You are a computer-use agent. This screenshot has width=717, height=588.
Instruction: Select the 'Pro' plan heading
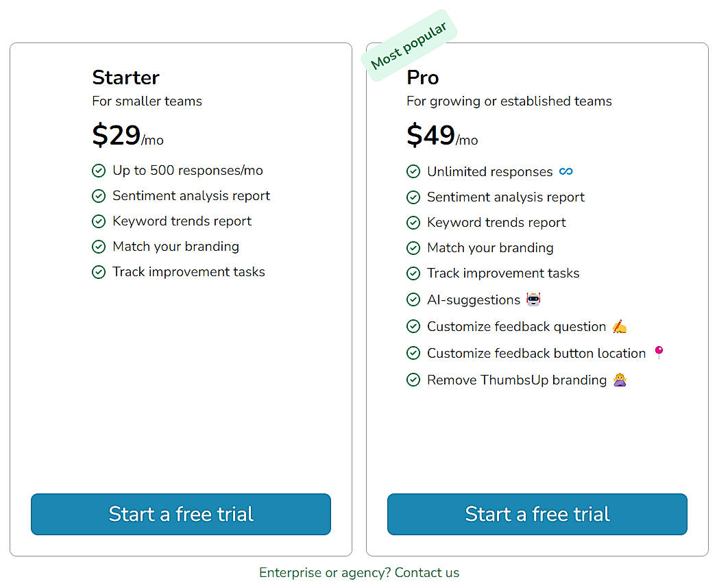[422, 77]
